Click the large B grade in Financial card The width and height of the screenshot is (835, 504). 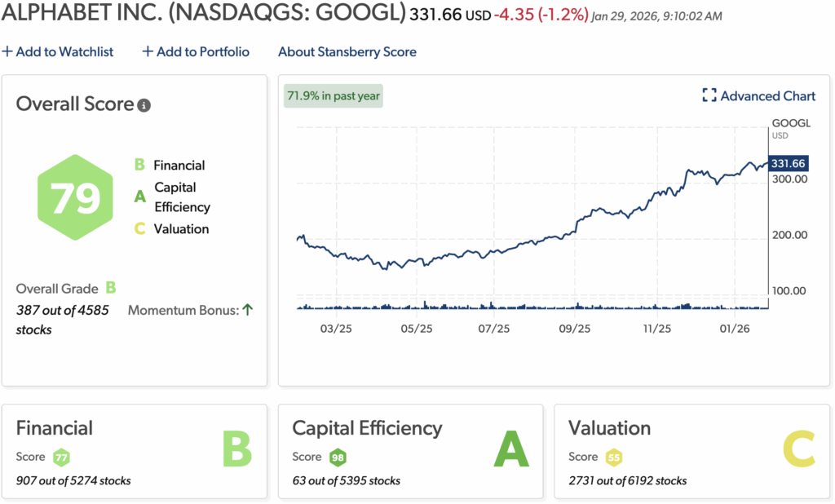pos(236,449)
